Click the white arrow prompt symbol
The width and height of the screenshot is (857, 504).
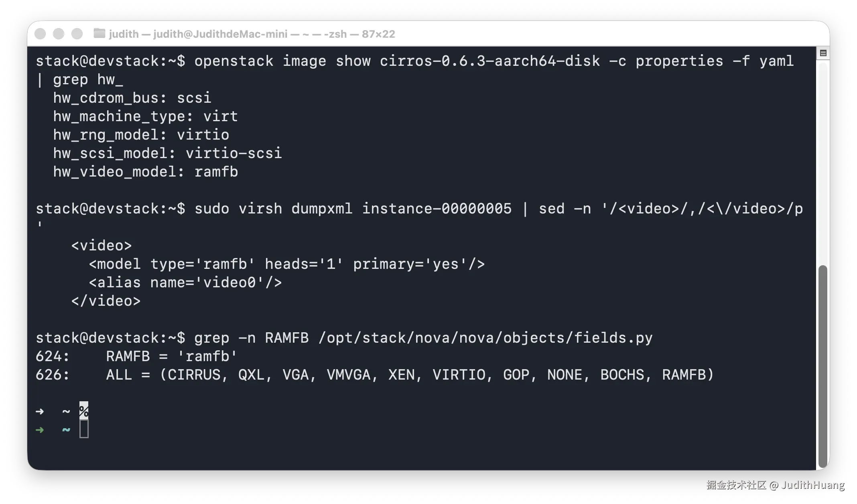(x=40, y=412)
